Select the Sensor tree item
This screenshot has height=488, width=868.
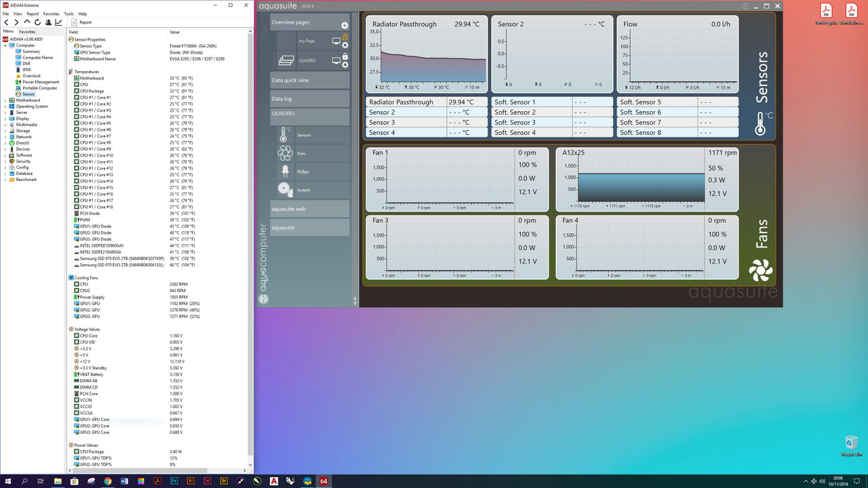coord(28,94)
